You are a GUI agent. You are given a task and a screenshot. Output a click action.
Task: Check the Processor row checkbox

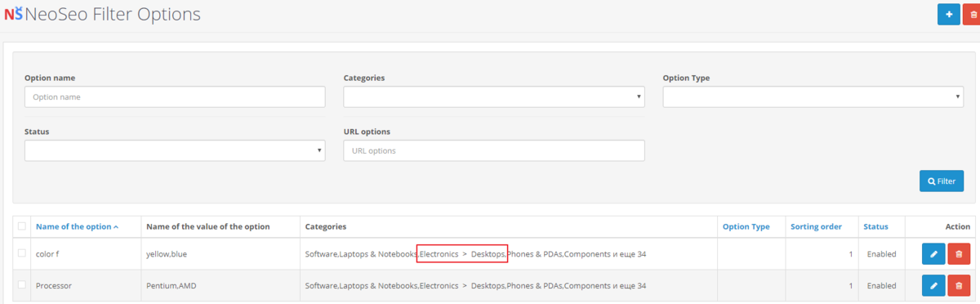click(x=22, y=285)
